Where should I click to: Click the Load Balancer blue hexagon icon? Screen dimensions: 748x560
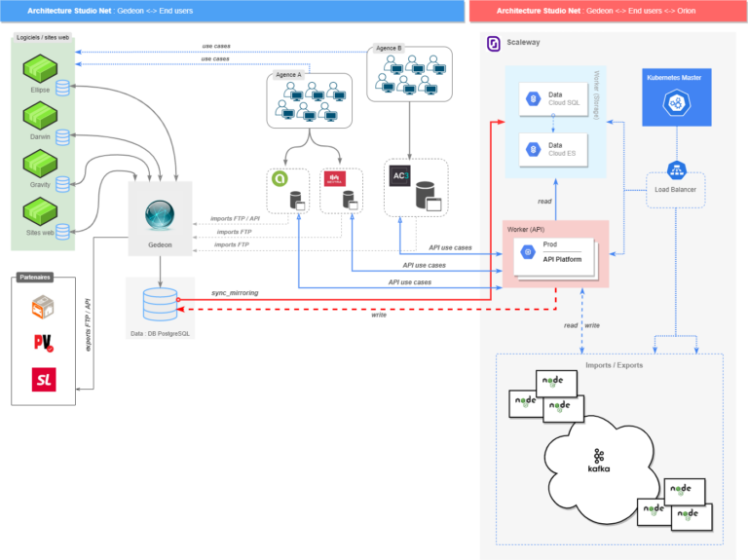[x=677, y=169]
